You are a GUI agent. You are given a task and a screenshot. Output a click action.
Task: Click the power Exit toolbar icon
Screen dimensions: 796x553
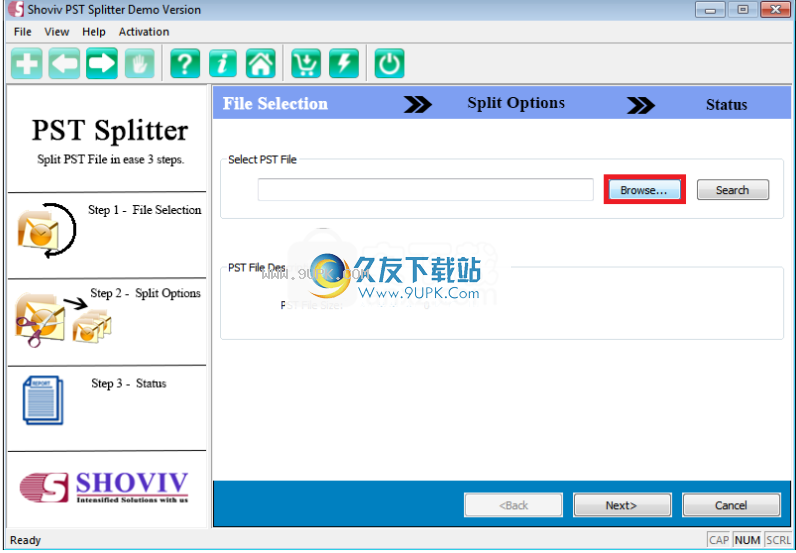(x=389, y=63)
